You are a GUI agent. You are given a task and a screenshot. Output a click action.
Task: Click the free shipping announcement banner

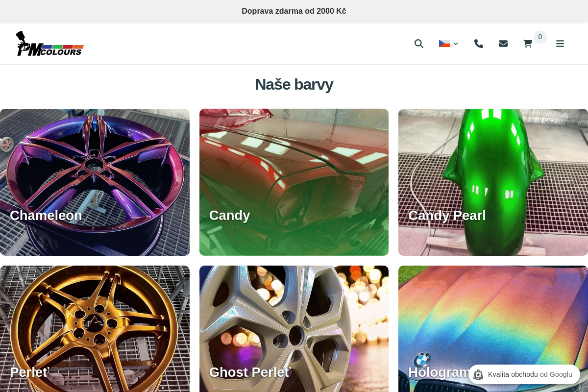click(x=294, y=11)
